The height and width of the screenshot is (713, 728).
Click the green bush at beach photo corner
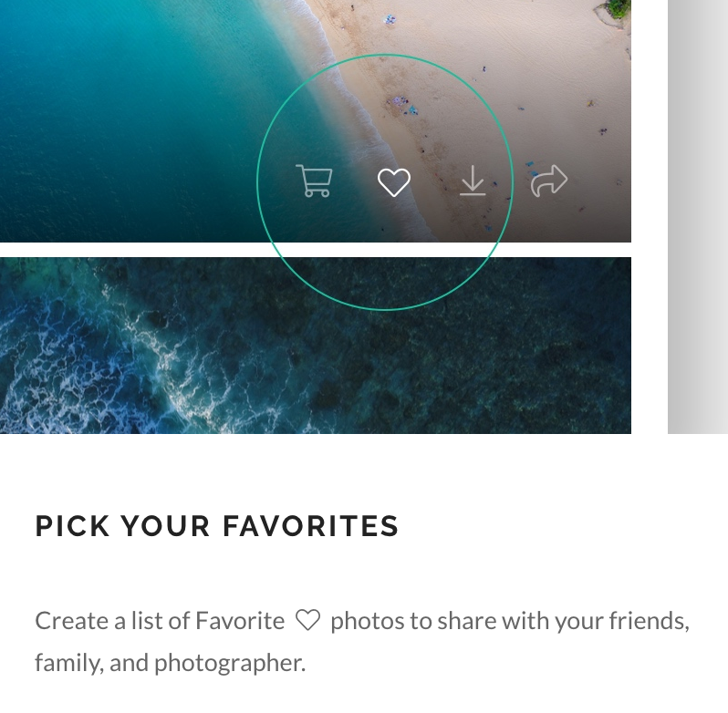pyautogui.click(x=616, y=9)
